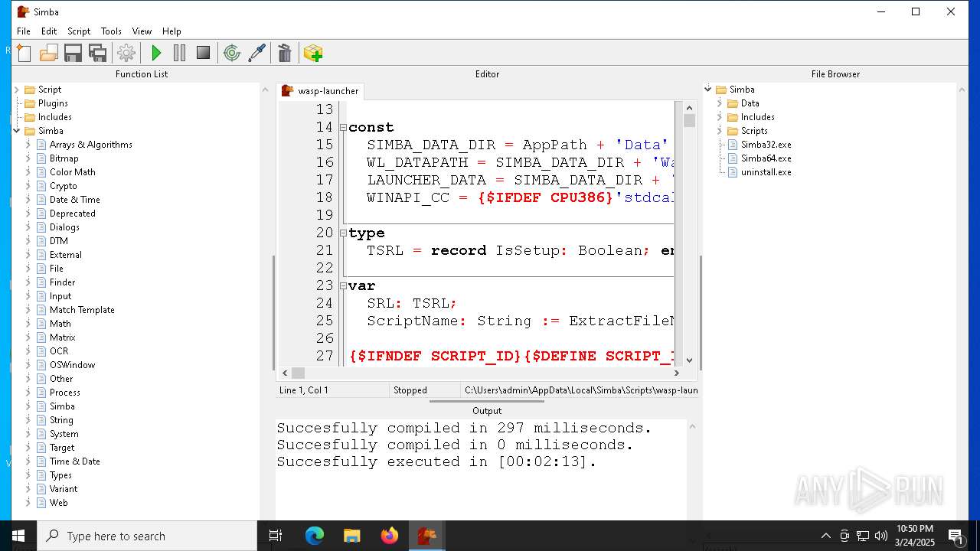Open Firefox from taskbar
Image resolution: width=980 pixels, height=551 pixels.
click(x=390, y=536)
